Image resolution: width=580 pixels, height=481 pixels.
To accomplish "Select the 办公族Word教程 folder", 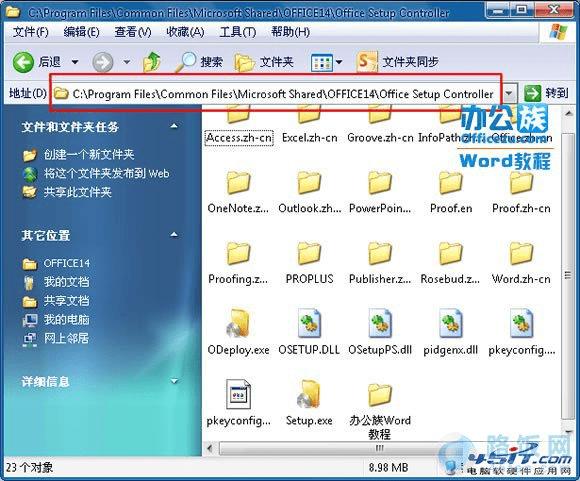I will (x=380, y=411).
